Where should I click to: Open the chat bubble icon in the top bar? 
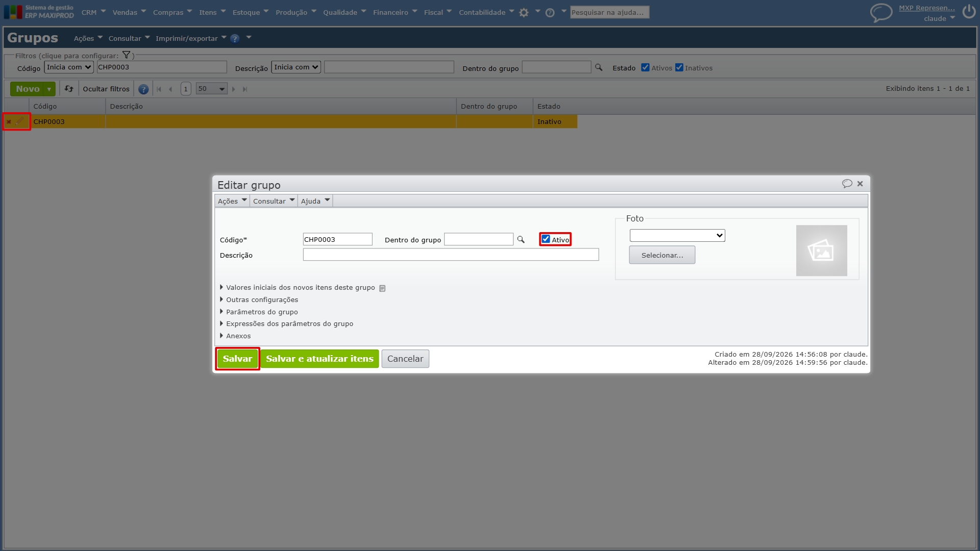[881, 12]
